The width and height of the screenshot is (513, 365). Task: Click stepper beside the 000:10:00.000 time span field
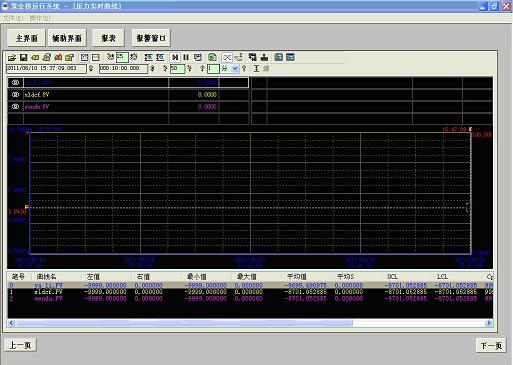152,69
